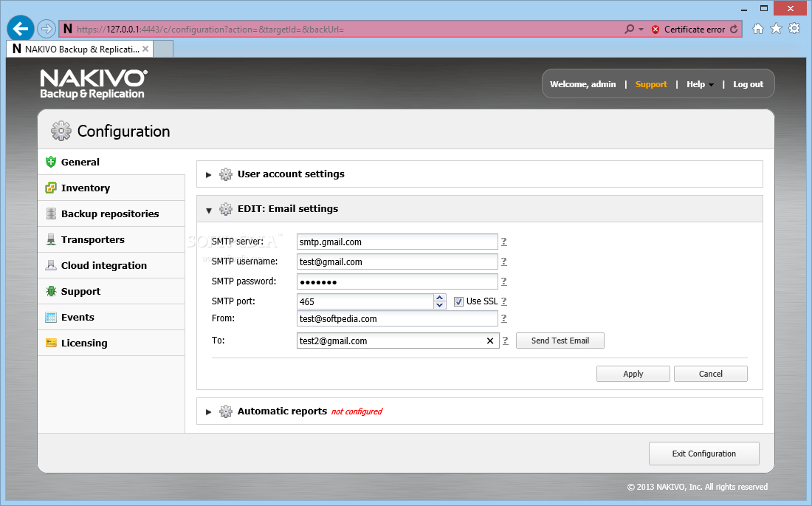Go back with the browser back arrow
Viewport: 812px width, 506px height.
click(21, 29)
